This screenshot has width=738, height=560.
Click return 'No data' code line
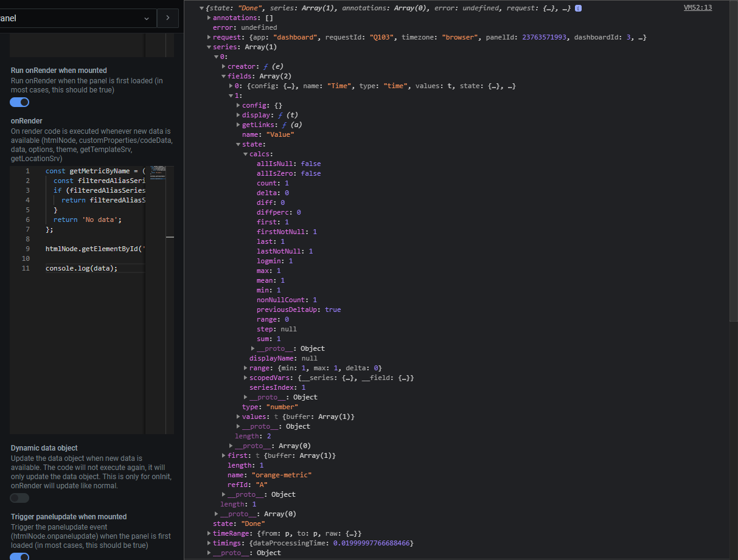[x=88, y=220]
